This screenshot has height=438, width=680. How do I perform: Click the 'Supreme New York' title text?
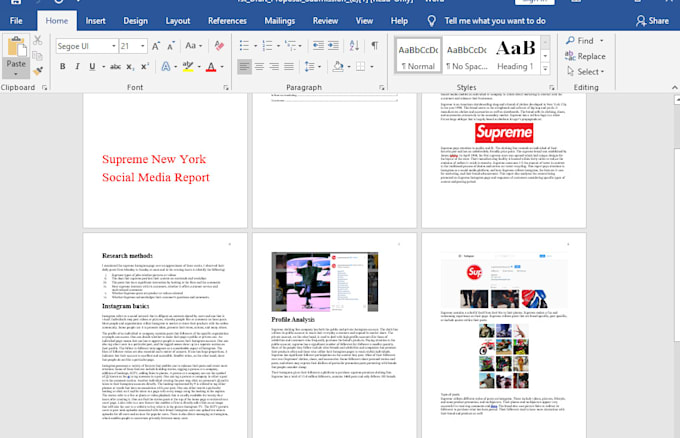click(x=154, y=159)
